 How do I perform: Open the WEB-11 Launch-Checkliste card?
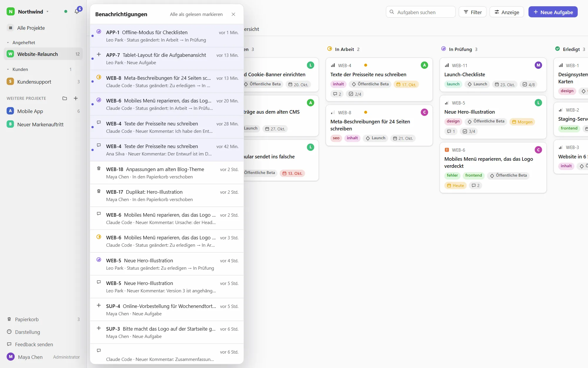click(493, 75)
